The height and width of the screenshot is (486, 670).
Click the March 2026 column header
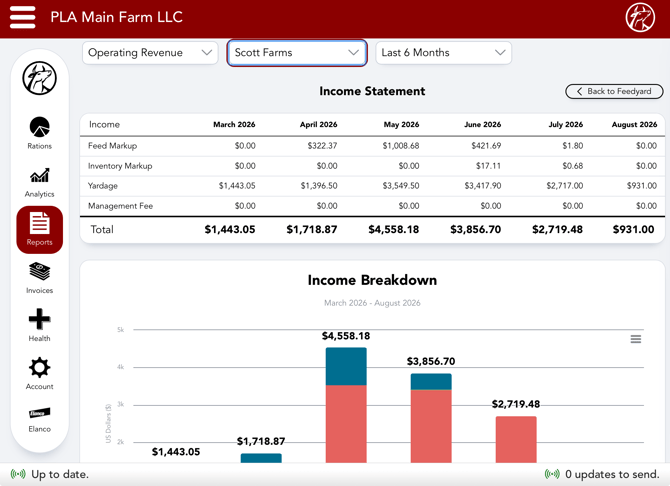click(x=234, y=124)
